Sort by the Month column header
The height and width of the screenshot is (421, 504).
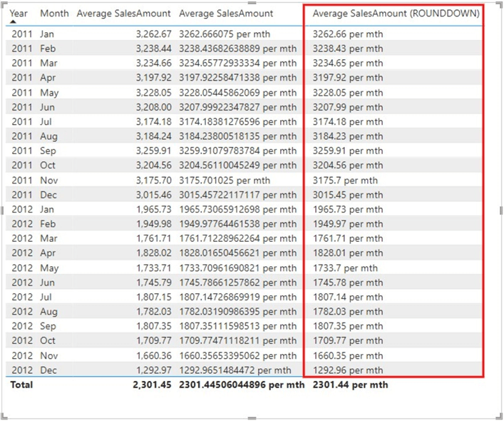pyautogui.click(x=54, y=13)
